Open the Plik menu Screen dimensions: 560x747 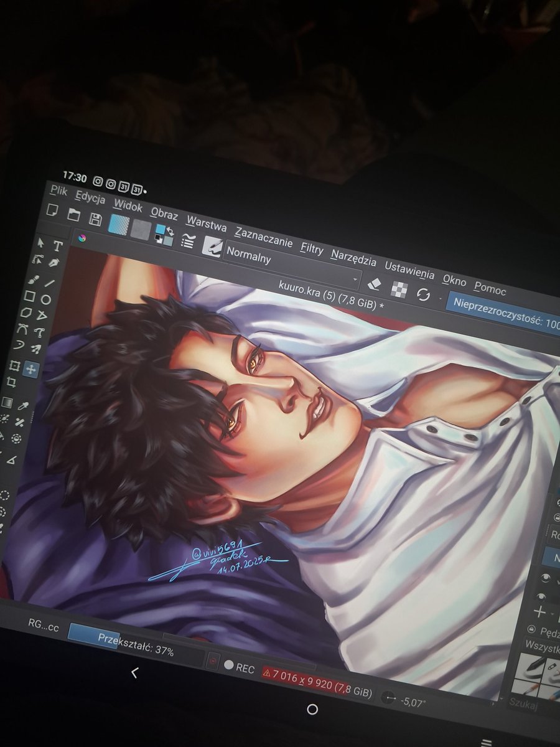(x=60, y=190)
